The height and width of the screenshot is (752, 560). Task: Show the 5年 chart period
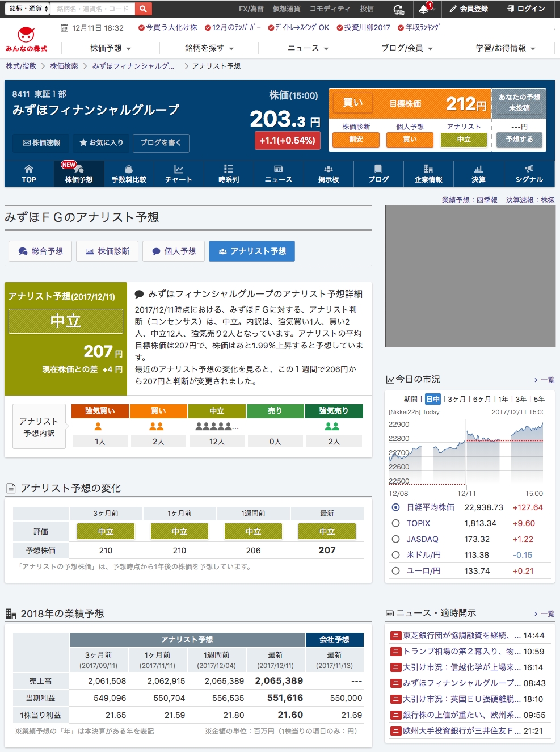point(539,399)
